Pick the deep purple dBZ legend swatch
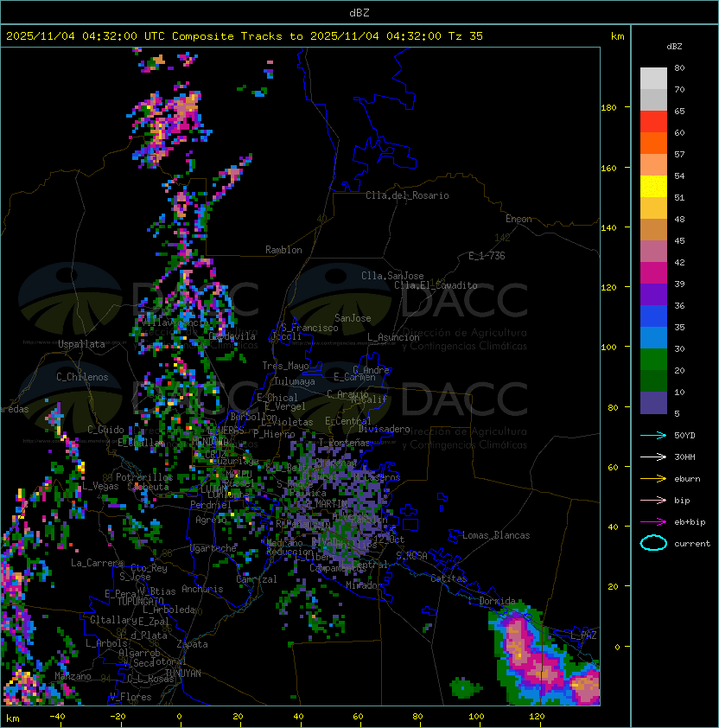The height and width of the screenshot is (728, 719). pyautogui.click(x=653, y=294)
